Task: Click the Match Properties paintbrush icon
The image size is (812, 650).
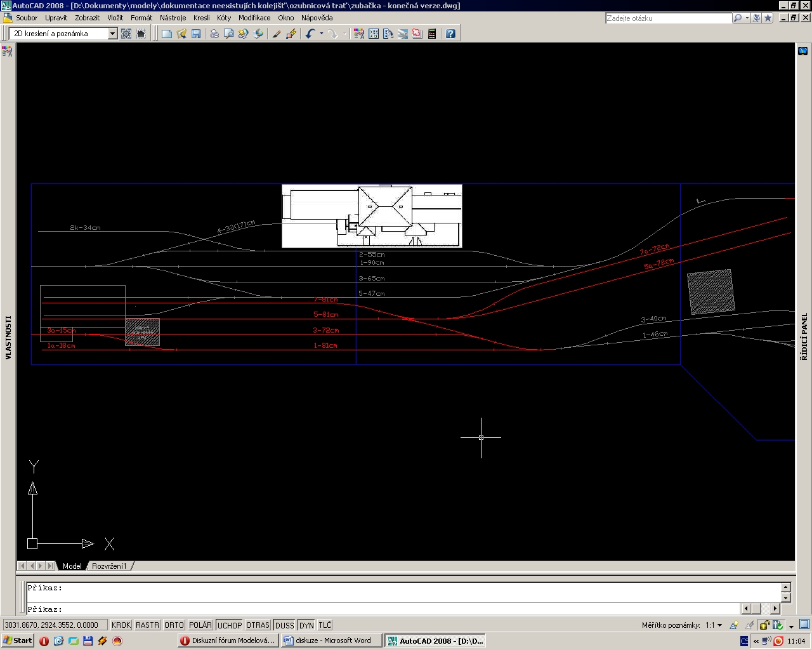Action: click(276, 34)
